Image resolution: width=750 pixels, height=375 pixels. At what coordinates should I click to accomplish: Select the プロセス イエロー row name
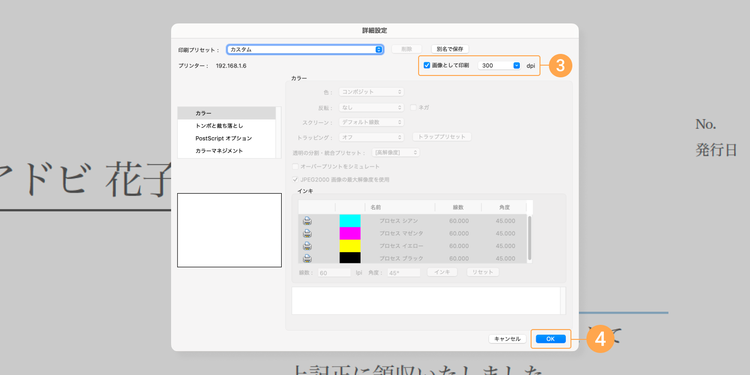tap(401, 246)
